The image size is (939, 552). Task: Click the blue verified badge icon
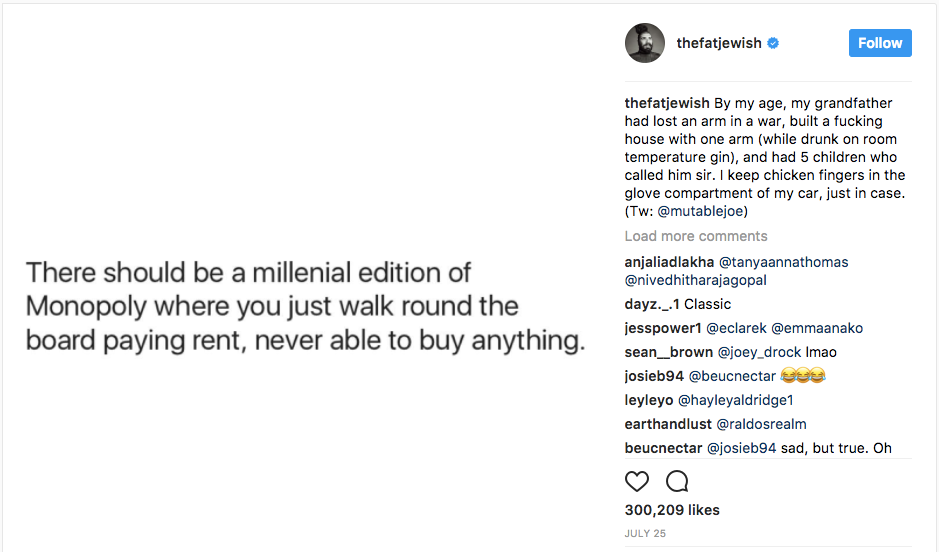point(773,44)
